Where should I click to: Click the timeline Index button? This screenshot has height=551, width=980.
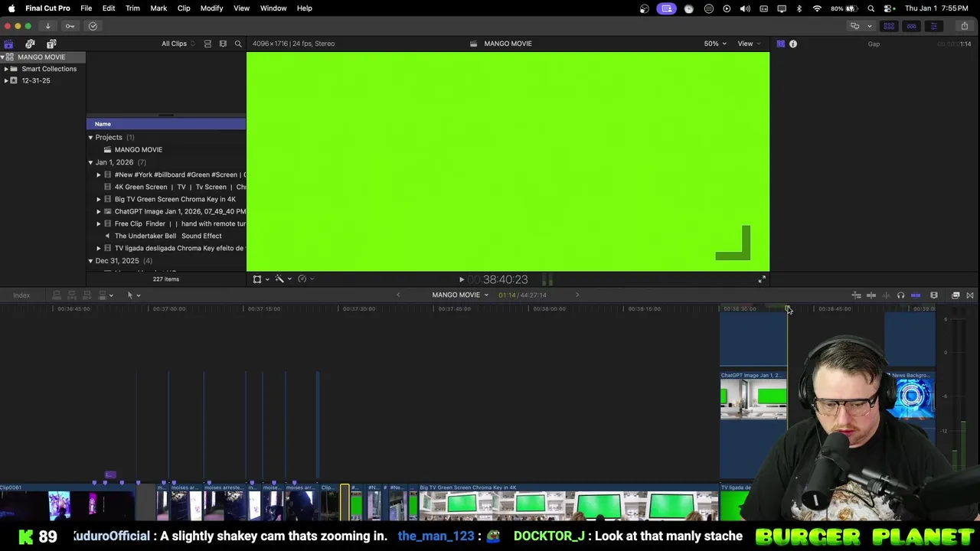coord(21,295)
